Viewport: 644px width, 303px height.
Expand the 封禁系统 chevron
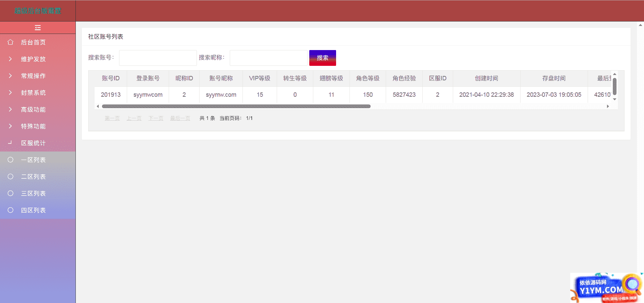(10, 93)
